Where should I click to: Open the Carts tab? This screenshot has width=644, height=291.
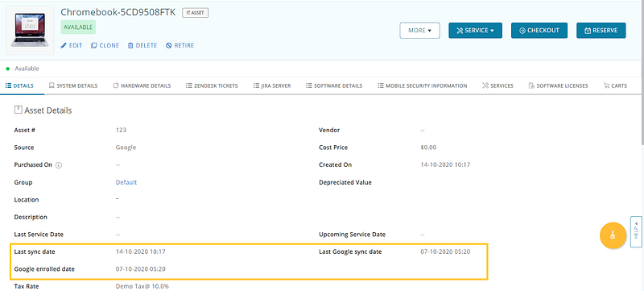pos(615,86)
